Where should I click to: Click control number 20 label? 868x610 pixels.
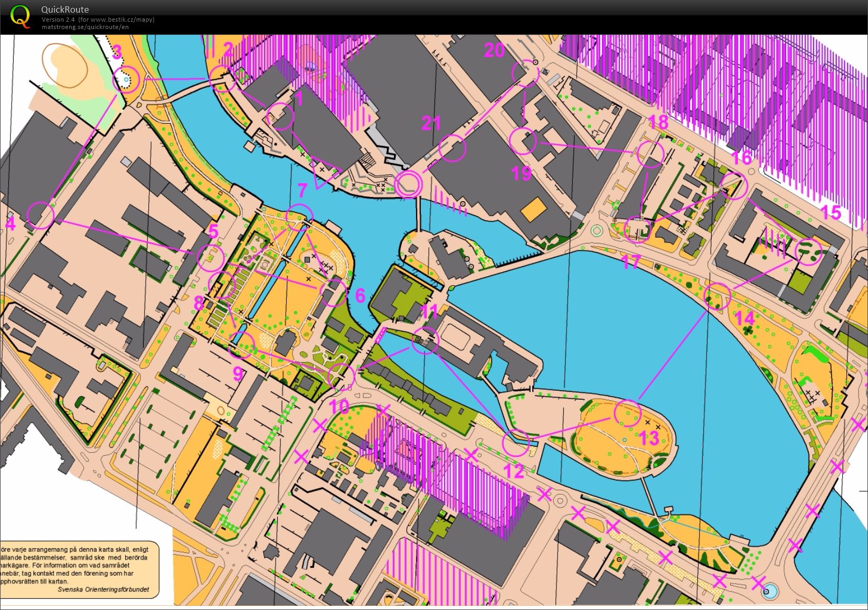pos(495,50)
